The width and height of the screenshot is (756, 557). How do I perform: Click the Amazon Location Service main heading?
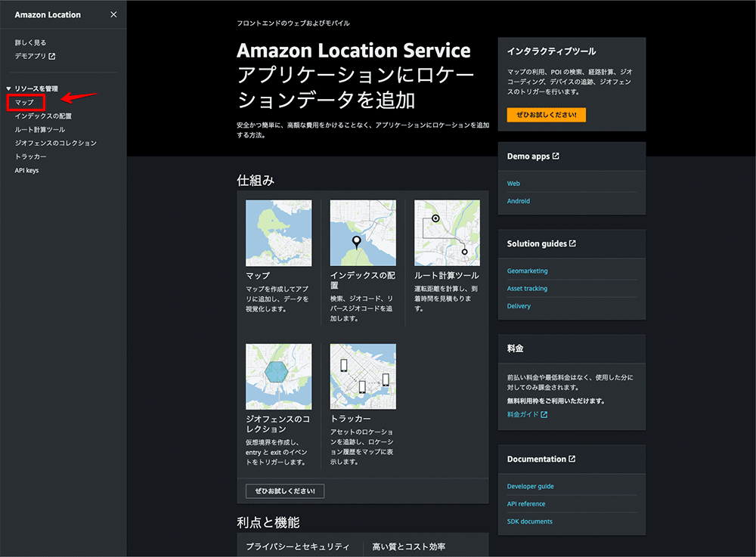click(353, 51)
